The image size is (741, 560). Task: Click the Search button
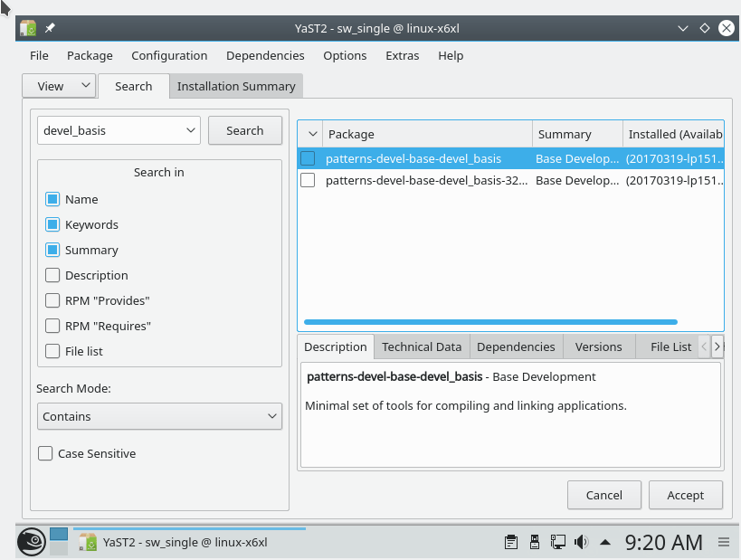[245, 130]
